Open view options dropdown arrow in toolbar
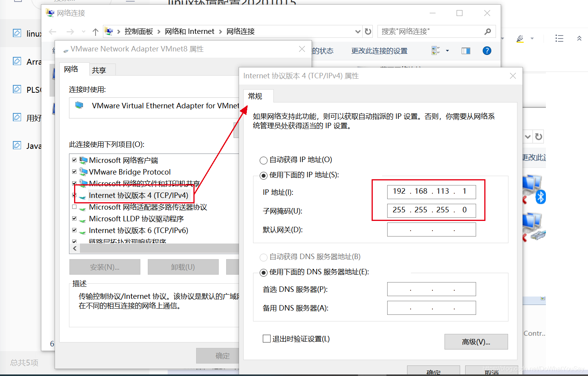Image resolution: width=588 pixels, height=376 pixels. [x=447, y=51]
